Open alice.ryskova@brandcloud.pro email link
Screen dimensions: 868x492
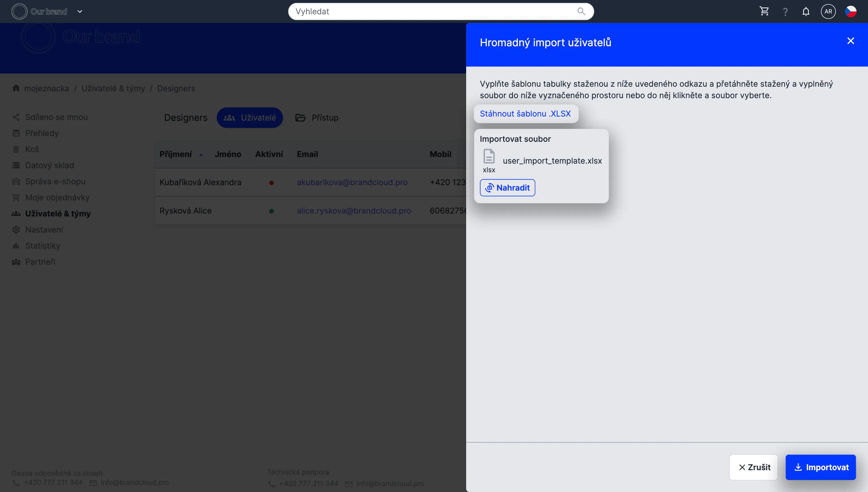pyautogui.click(x=354, y=210)
